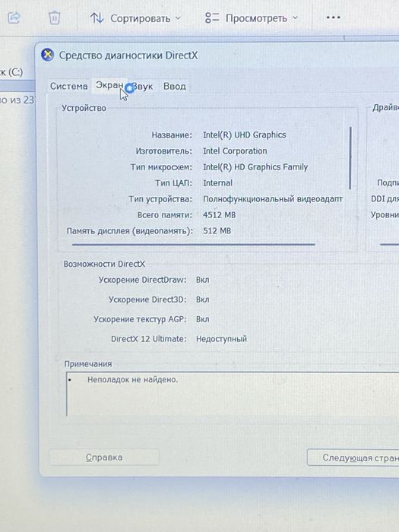The height and width of the screenshot is (532, 399).
Task: Click the Недоступный DirectX 12 Ultimate value
Action: click(221, 339)
